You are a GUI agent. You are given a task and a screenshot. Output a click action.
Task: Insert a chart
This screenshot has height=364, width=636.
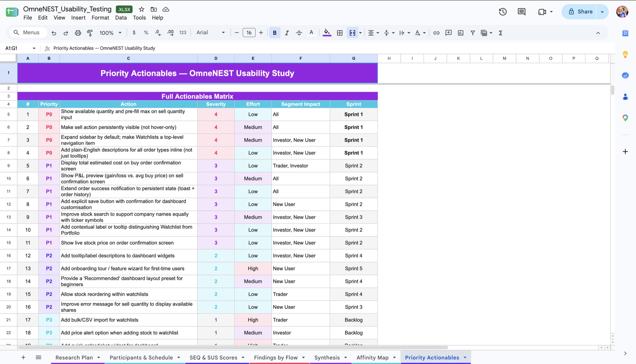460,33
